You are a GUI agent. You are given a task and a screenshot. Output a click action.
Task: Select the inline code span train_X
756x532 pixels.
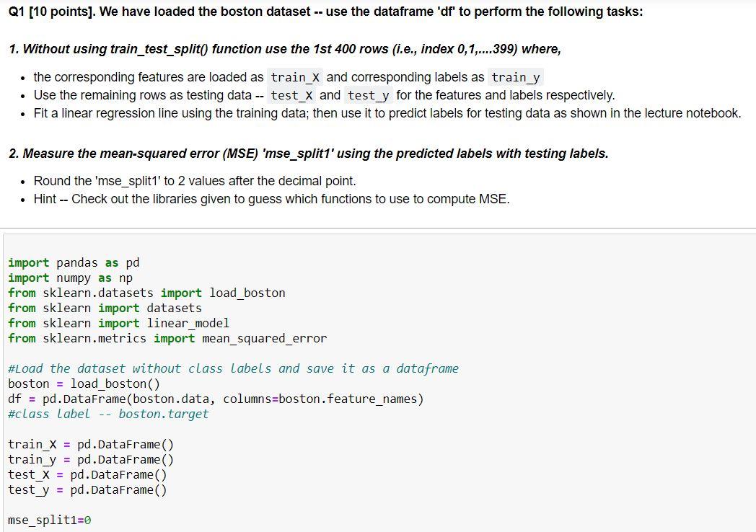pyautogui.click(x=294, y=77)
